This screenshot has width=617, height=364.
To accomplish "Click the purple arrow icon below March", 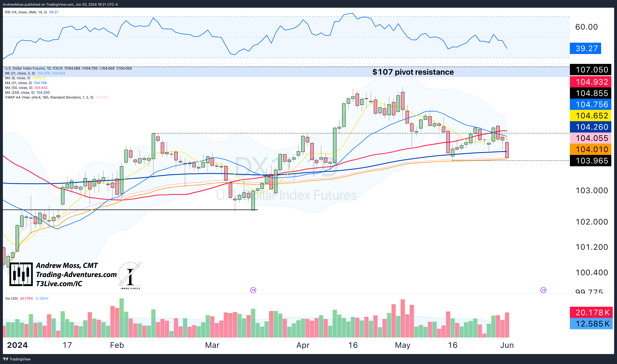I will pyautogui.click(x=253, y=290).
